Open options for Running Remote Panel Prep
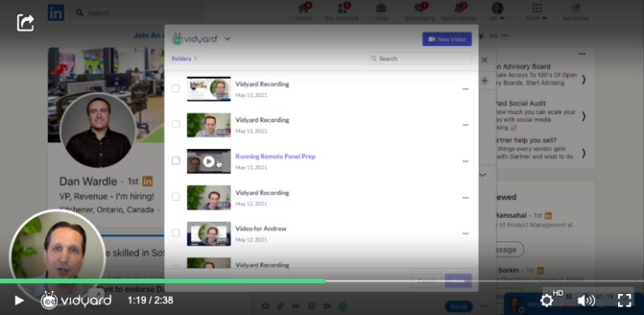 pyautogui.click(x=465, y=161)
